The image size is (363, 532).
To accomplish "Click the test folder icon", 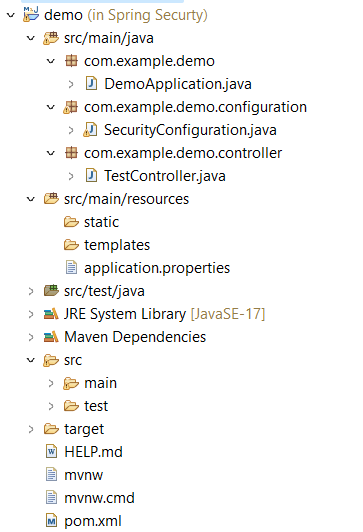I will pos(71,406).
